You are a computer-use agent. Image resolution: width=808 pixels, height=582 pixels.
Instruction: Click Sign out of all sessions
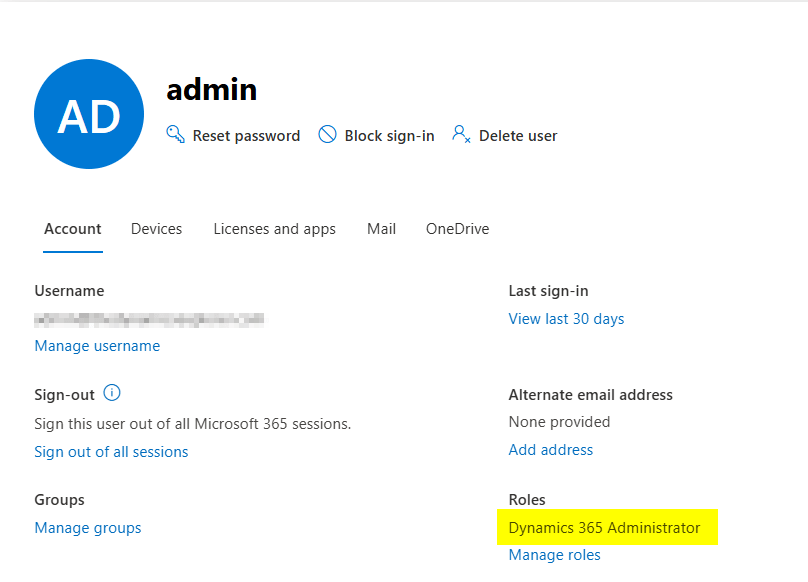tap(111, 452)
